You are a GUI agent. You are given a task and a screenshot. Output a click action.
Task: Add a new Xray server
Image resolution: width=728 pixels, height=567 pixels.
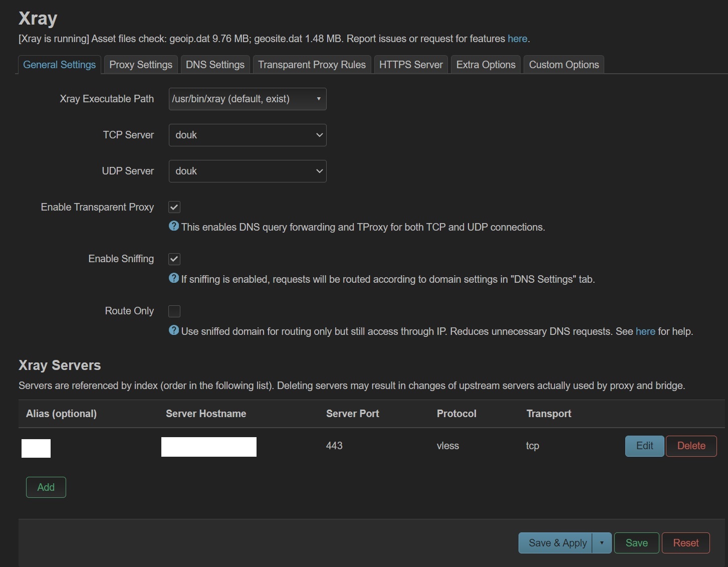46,487
